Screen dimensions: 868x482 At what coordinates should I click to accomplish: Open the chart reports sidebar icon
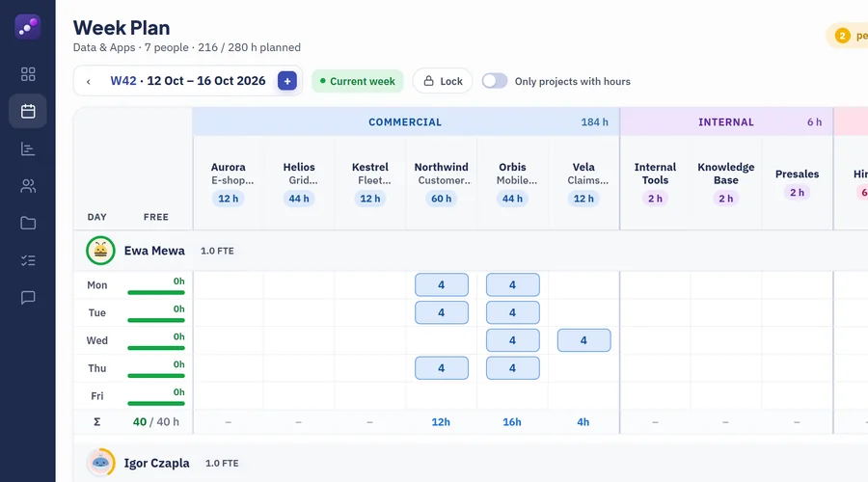(28, 148)
